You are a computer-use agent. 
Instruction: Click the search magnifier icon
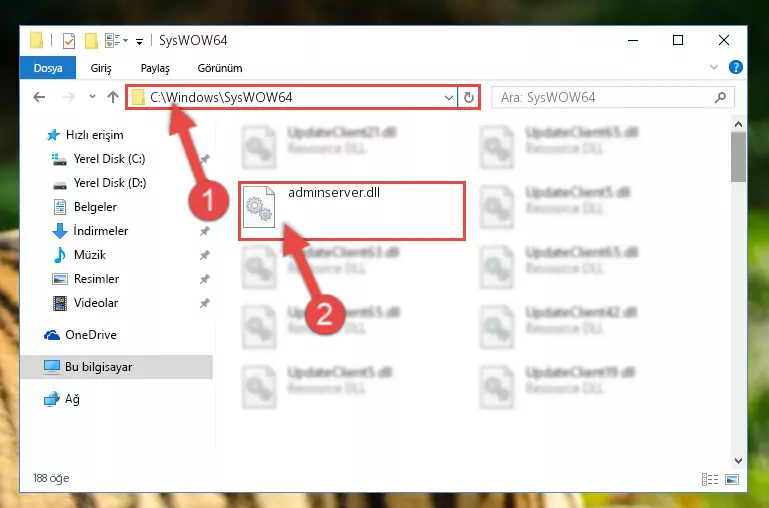pos(720,97)
